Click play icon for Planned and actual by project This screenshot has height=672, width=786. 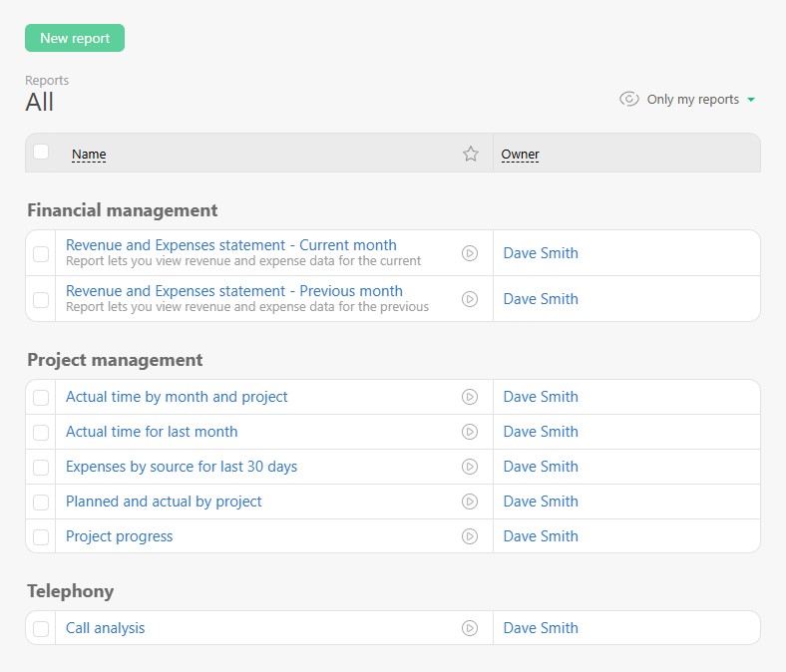470,502
